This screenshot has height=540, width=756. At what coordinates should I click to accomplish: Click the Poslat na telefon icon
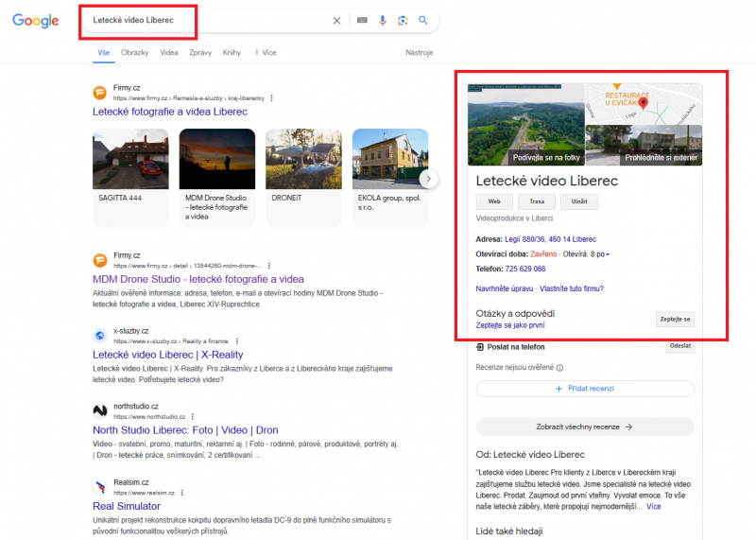[480, 347]
